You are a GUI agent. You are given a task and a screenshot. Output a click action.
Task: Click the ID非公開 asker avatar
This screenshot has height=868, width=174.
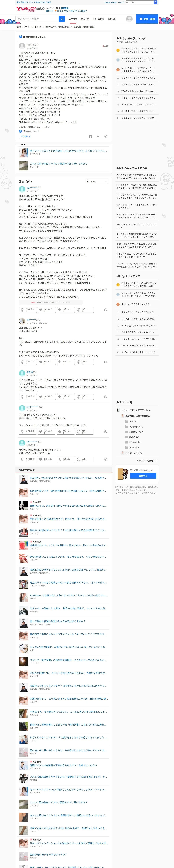tap(22, 46)
